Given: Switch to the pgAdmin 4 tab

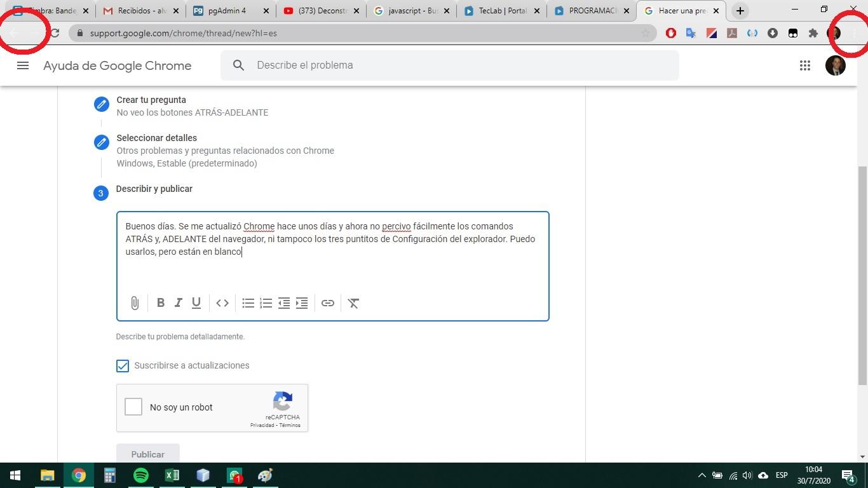Looking at the screenshot, I should (226, 11).
